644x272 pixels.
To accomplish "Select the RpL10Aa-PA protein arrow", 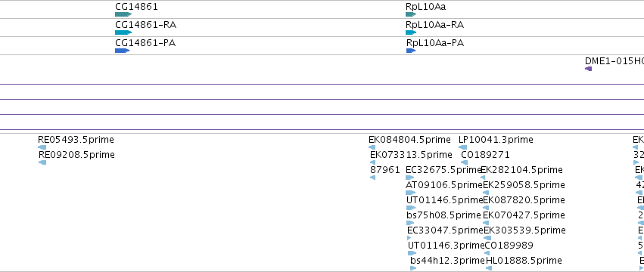I will pos(411,51).
